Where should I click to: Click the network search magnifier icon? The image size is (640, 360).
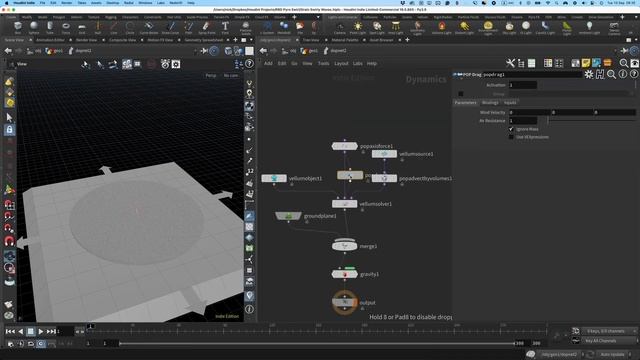point(624,63)
